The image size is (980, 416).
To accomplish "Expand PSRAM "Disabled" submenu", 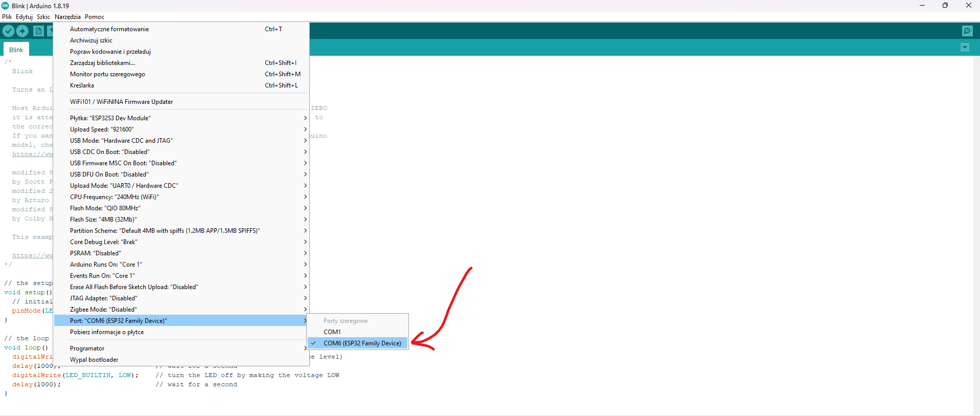I will 181,253.
